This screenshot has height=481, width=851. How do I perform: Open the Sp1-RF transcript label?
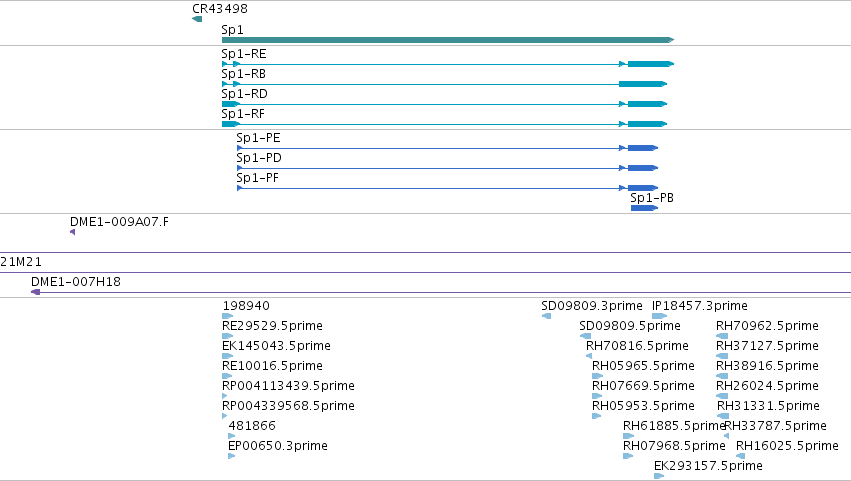click(243, 114)
